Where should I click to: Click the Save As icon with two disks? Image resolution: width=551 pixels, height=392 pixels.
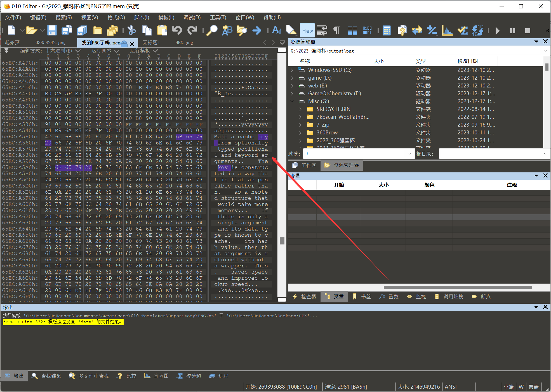tap(67, 30)
